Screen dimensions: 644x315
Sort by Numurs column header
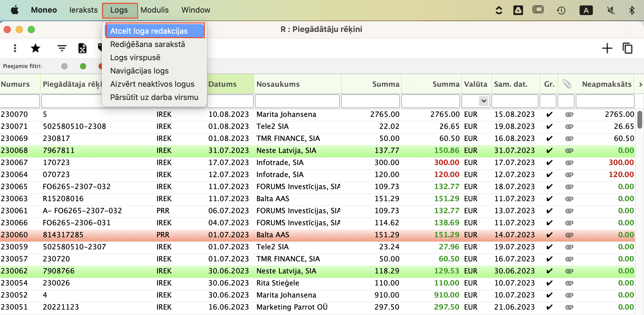(x=20, y=84)
